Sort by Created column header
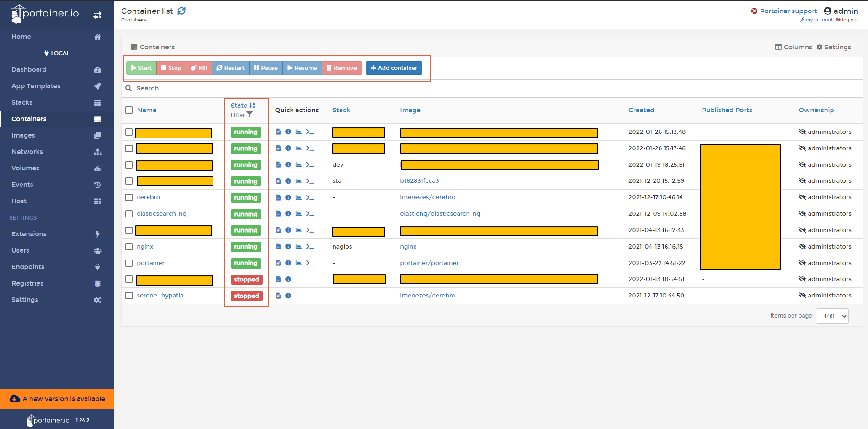The image size is (868, 429). [641, 110]
